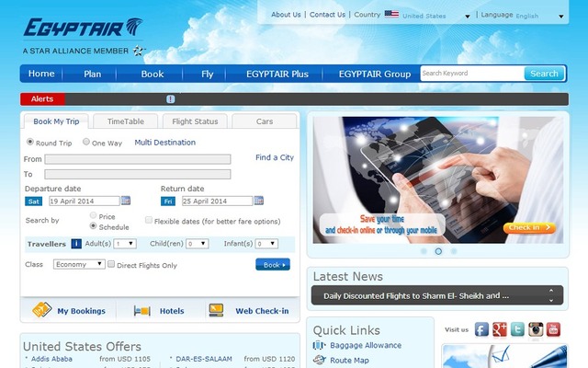The image size is (588, 368).
Task: Click the news ticker up arrow
Action: pos(551,291)
